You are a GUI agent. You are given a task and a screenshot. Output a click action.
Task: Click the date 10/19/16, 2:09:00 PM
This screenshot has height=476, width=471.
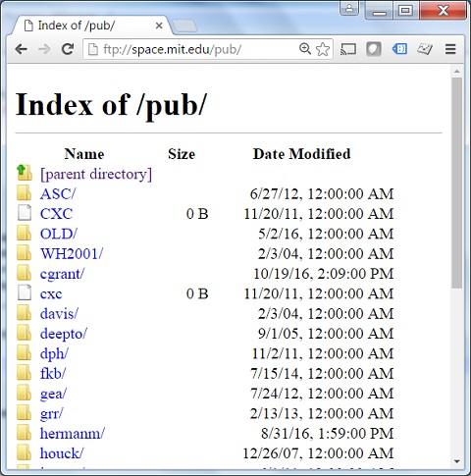click(324, 274)
